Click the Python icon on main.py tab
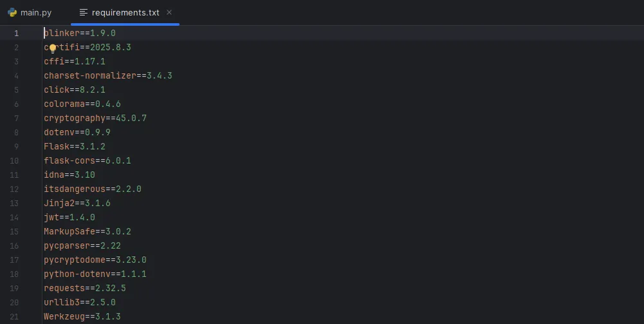Screen dimensions: 644x324 12,12
